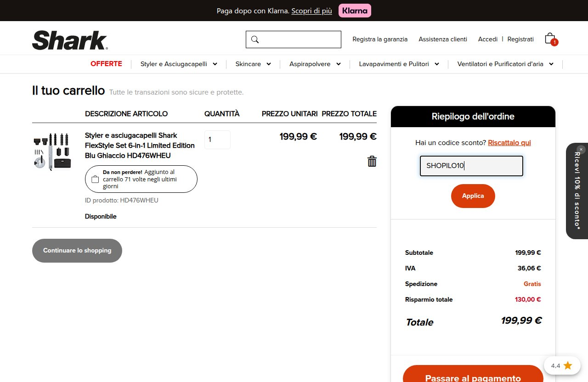Click Continuare lo shopping button

77,251
